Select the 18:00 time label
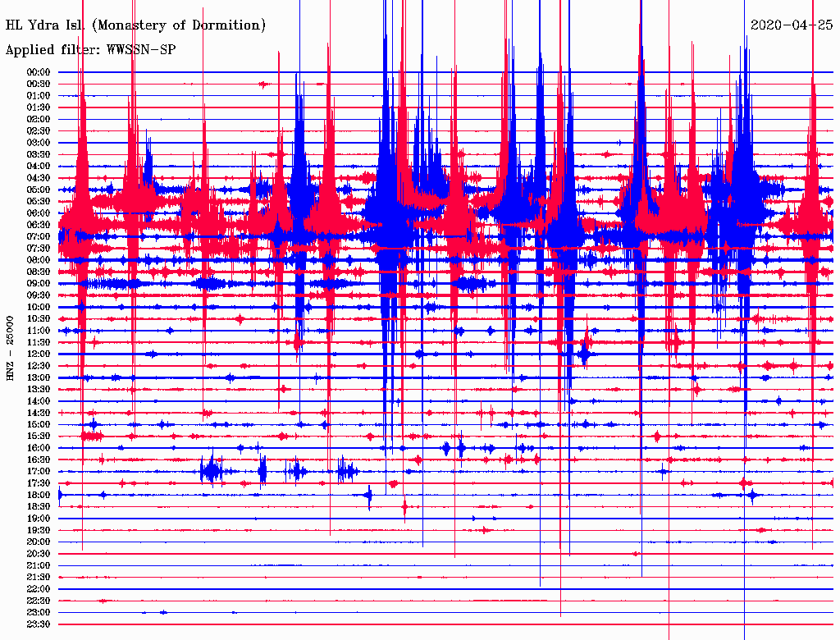Image resolution: width=840 pixels, height=640 pixels. point(39,495)
